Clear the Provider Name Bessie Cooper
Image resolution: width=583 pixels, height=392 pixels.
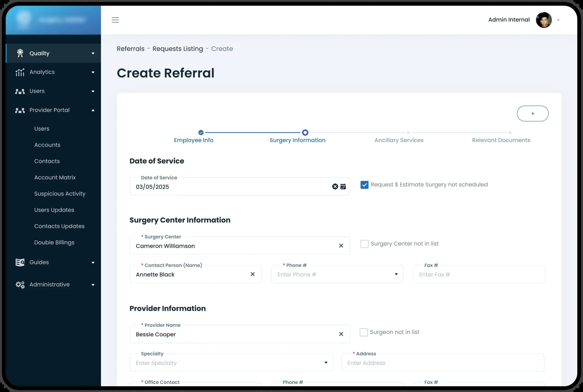341,334
